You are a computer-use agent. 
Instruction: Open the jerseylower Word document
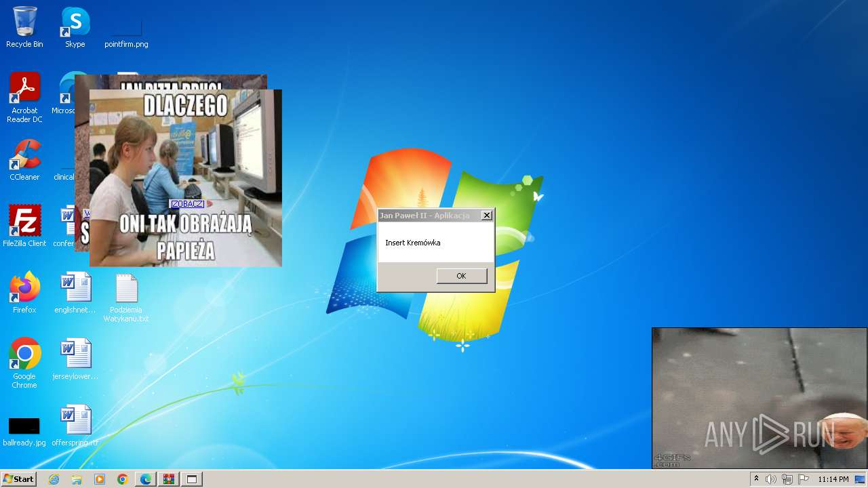75,359
